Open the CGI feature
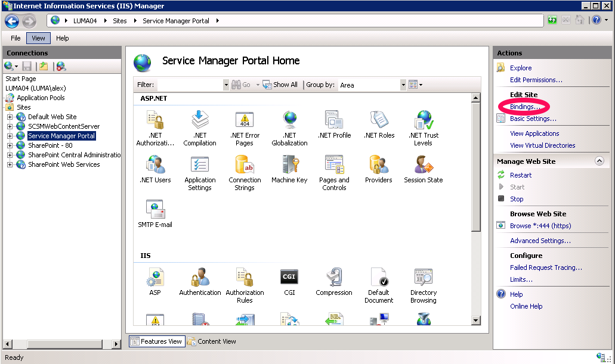The image size is (615, 364). [289, 282]
